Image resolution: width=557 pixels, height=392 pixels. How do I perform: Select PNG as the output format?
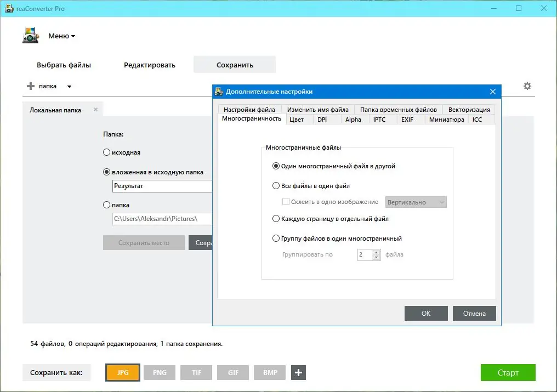pos(159,372)
